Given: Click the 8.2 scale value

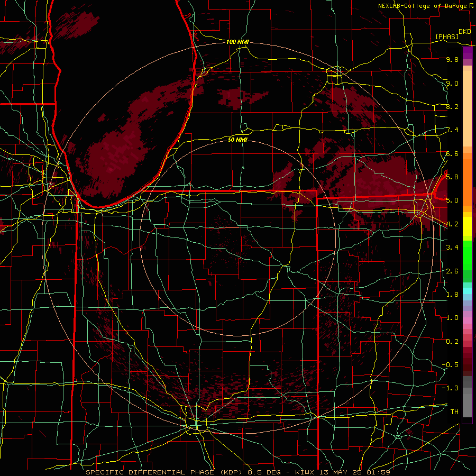Looking at the screenshot, I should pos(452,106).
